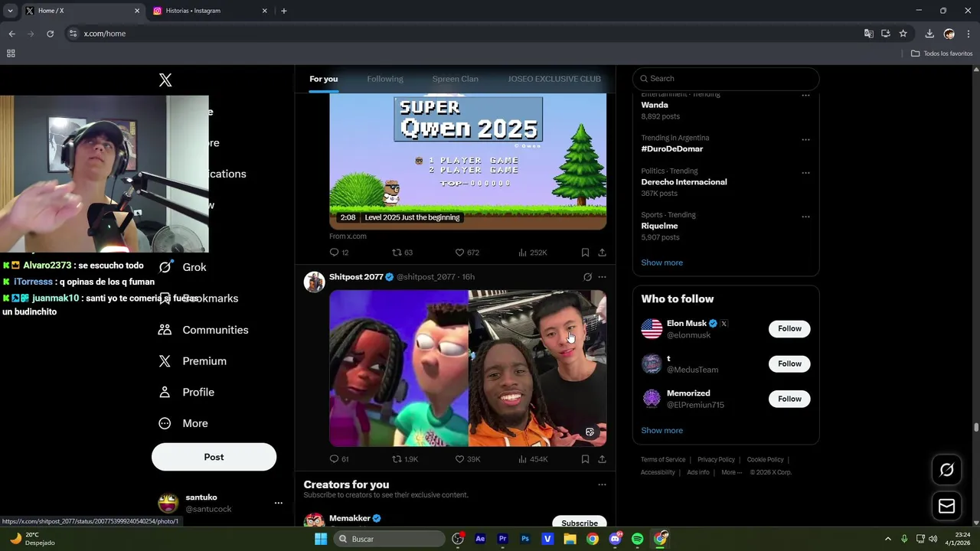The width and height of the screenshot is (980, 551).
Task: Open Premiere Pro from the taskbar
Action: click(503, 539)
